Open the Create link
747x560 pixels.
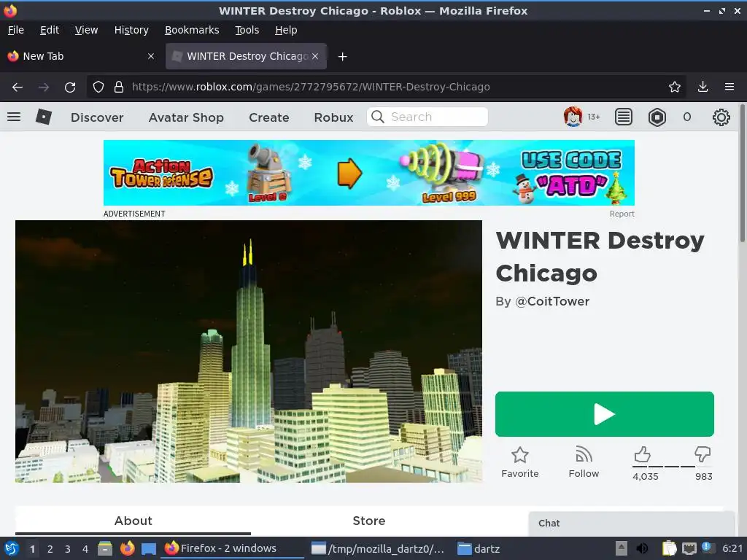point(269,117)
